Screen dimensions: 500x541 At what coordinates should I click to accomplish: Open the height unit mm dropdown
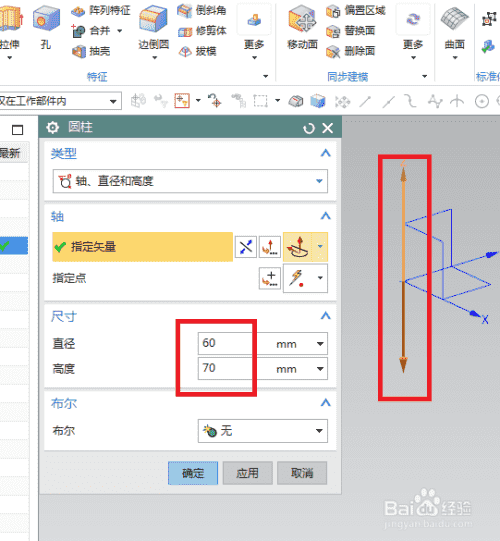[320, 369]
